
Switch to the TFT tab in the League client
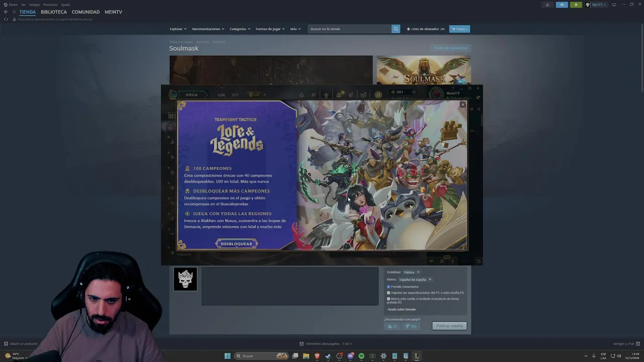(235, 95)
